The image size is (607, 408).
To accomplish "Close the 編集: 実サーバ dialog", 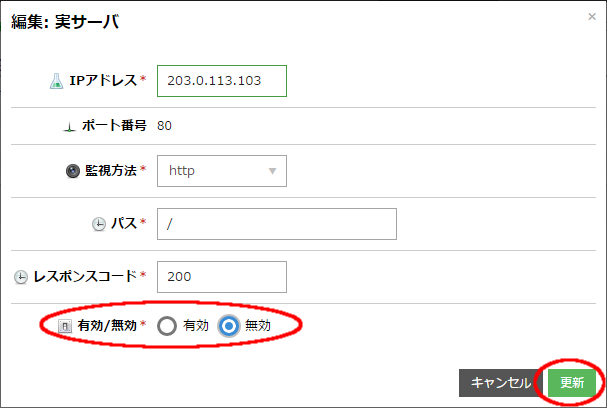I will [x=592, y=16].
